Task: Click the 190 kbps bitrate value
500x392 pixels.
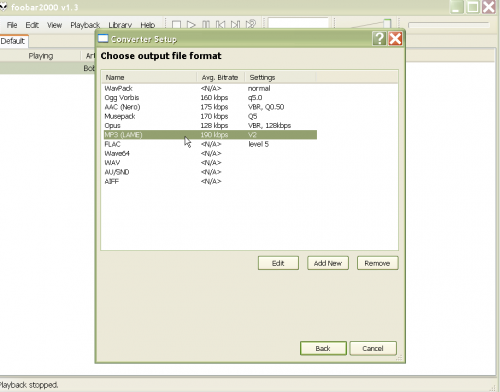Action: click(x=214, y=135)
